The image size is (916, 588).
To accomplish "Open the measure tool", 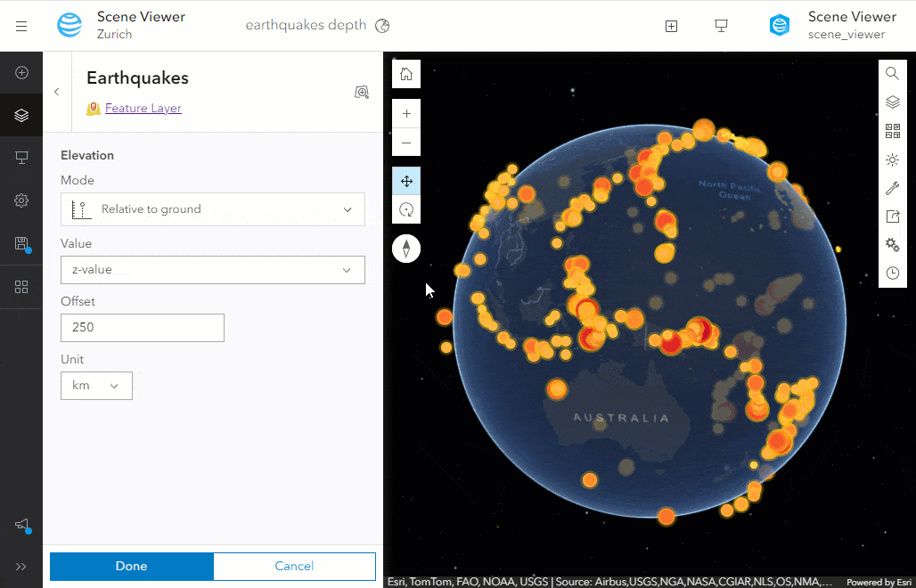I will (x=892, y=187).
